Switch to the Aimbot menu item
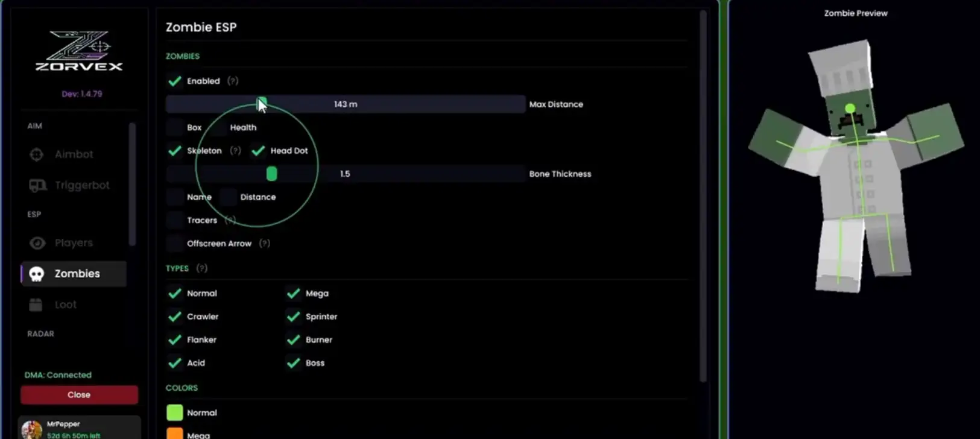The height and width of the screenshot is (439, 980). (x=74, y=154)
